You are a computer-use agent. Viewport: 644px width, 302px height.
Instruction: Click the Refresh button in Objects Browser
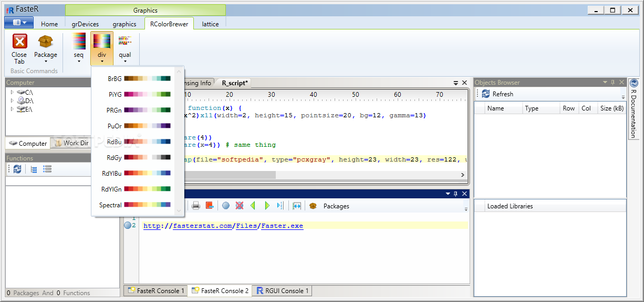(x=497, y=94)
